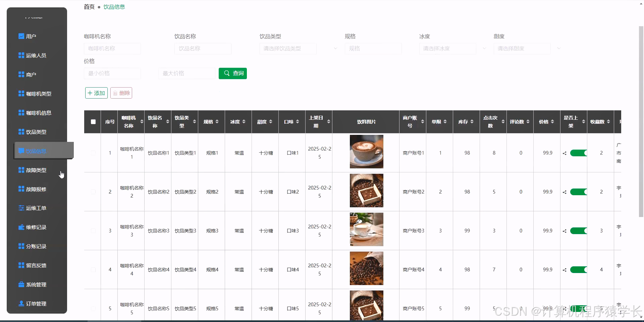644x322 pixels.
Task: Focus the 规格 input field
Action: (373, 49)
